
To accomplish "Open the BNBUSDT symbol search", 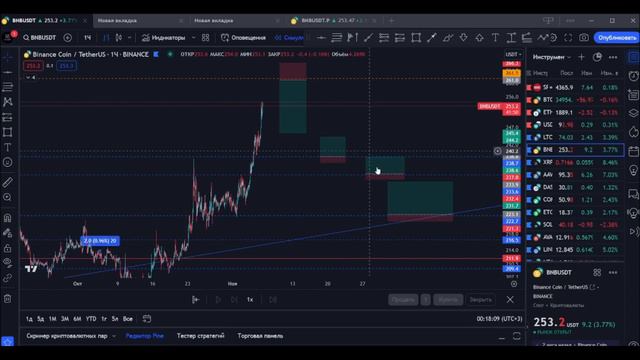I will [39, 38].
